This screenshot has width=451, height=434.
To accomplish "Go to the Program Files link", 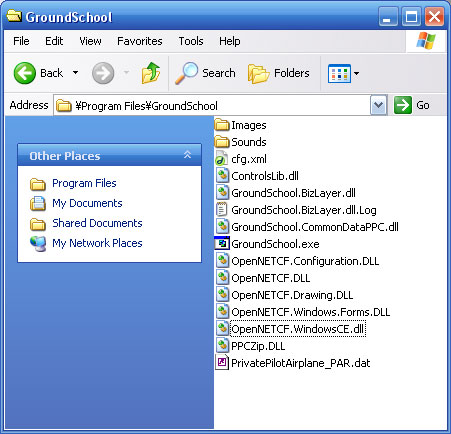I will tap(84, 183).
